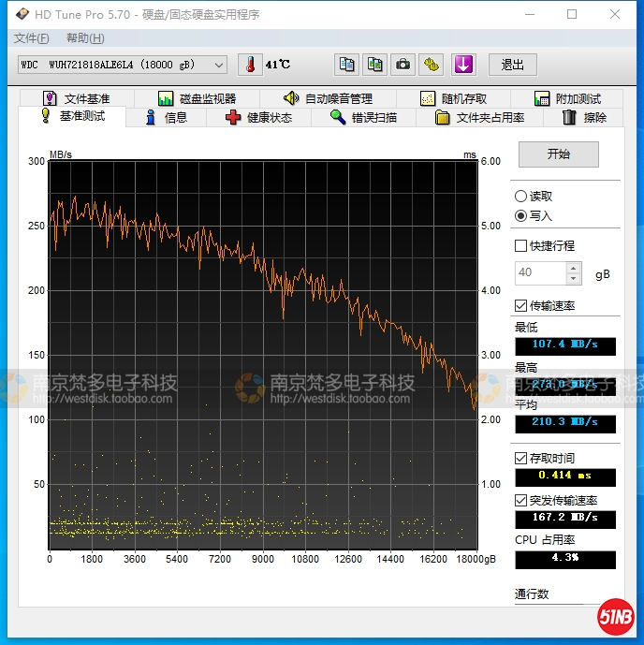Click the 开始 start button

tap(558, 154)
